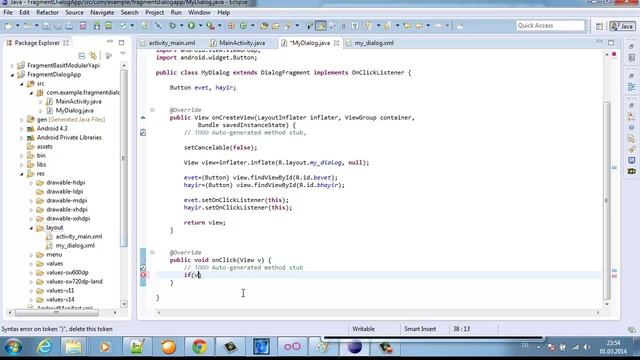Click the Print toolbar icon
The width and height of the screenshot is (640, 360).
point(69,26)
